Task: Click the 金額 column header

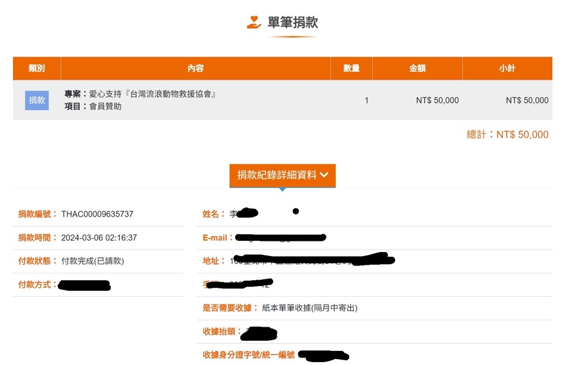Action: [x=418, y=68]
